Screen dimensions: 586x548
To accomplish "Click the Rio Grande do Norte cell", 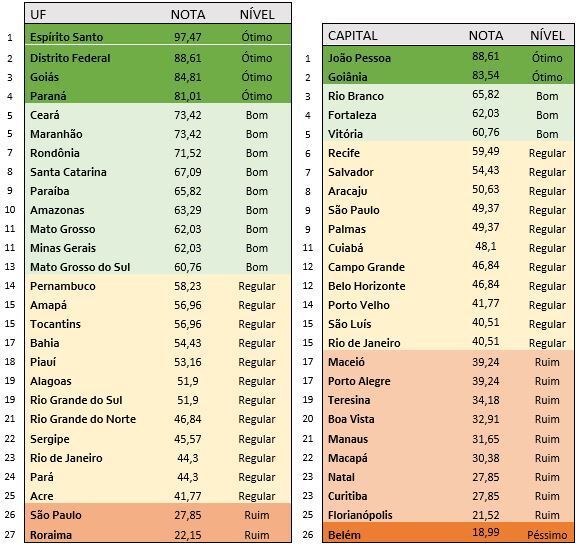I will coord(83,419).
